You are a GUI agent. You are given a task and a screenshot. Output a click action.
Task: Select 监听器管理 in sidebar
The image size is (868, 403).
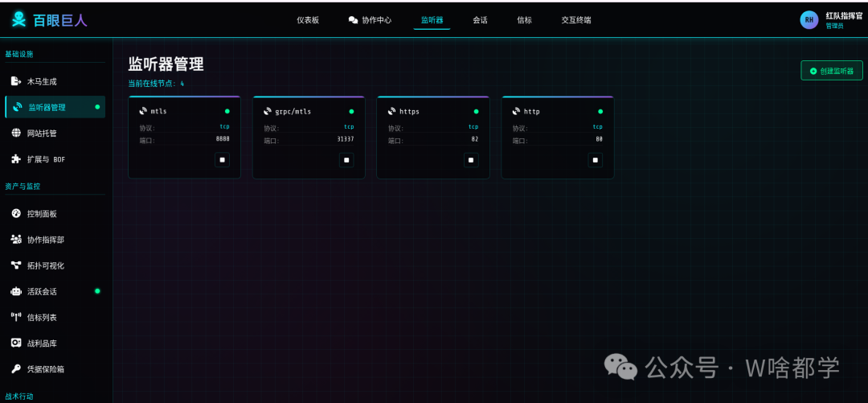(x=55, y=107)
